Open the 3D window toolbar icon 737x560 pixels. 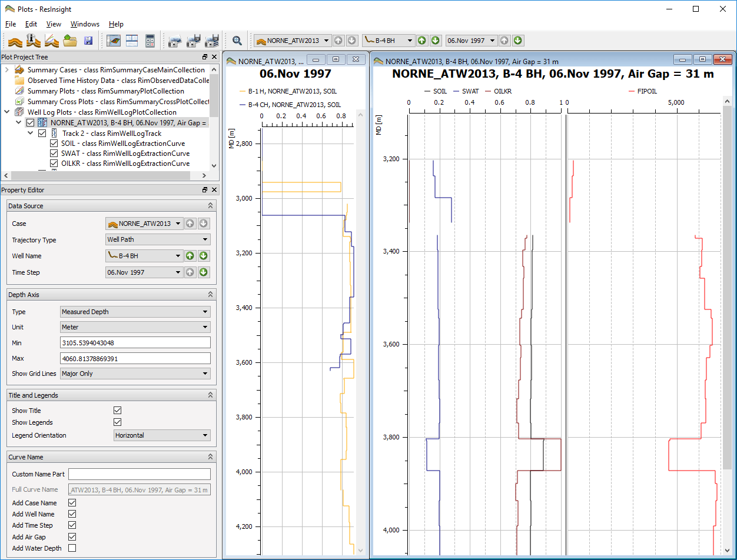(114, 41)
